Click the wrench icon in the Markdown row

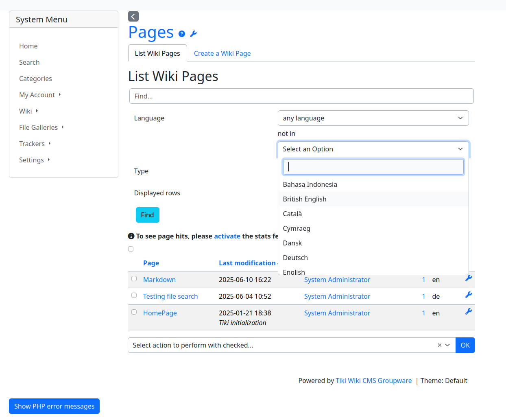[469, 278]
